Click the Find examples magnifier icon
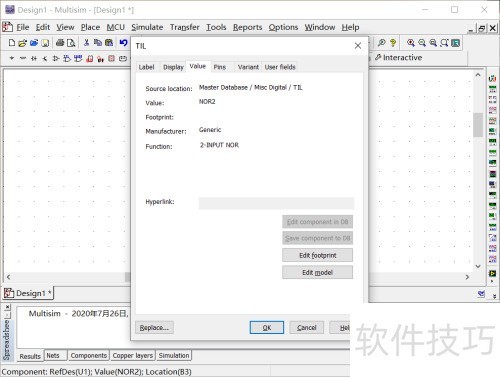Screen dimensions: 500x377 382,43
